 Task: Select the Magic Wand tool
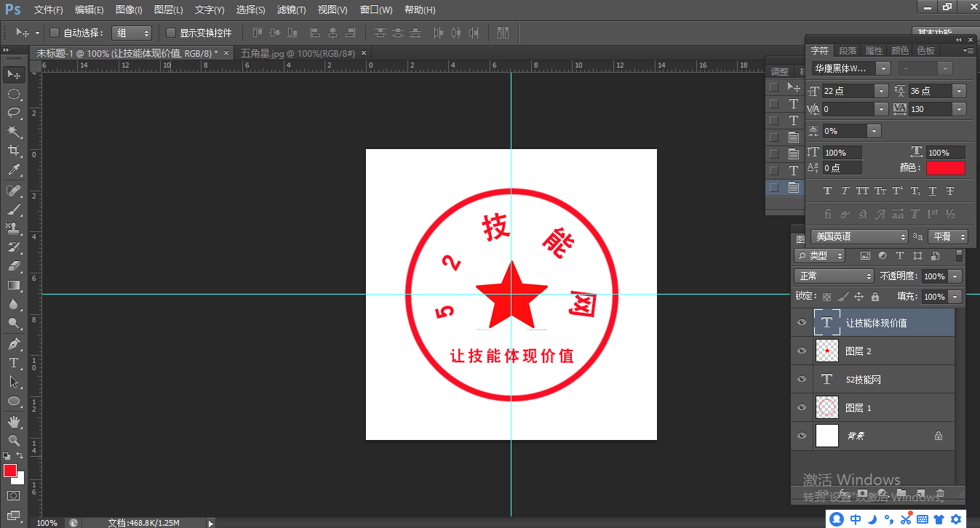pyautogui.click(x=14, y=132)
